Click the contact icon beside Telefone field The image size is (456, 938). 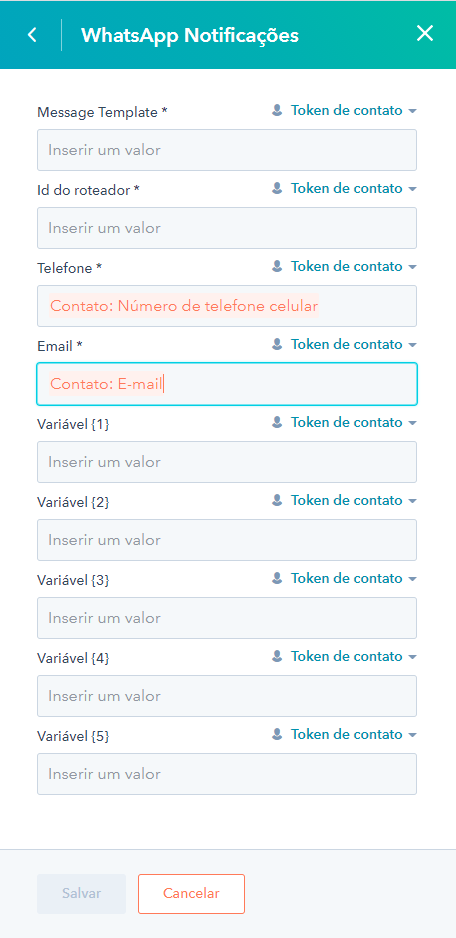tap(277, 266)
